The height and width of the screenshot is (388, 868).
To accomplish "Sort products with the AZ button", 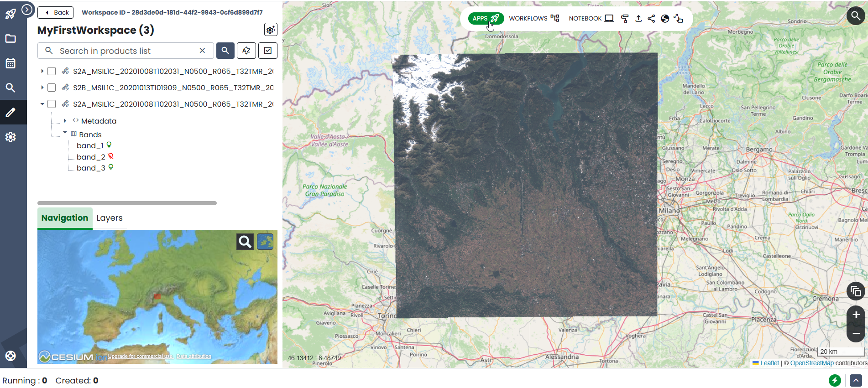I will (x=246, y=51).
